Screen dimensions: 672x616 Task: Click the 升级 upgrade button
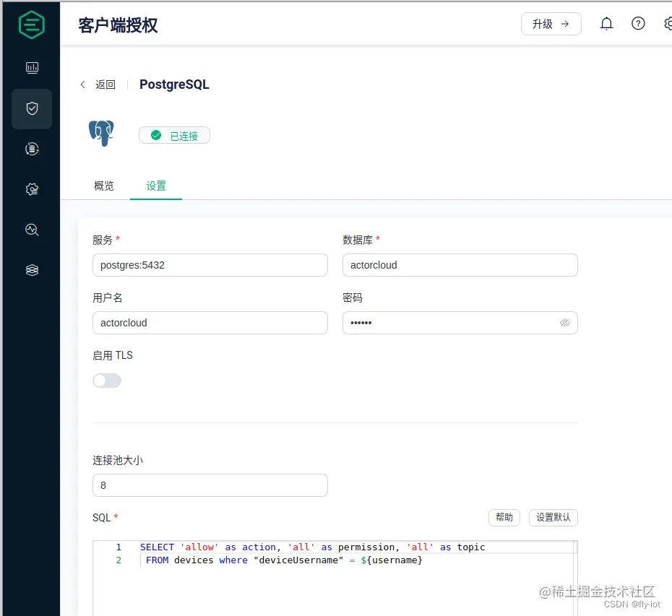pyautogui.click(x=551, y=23)
